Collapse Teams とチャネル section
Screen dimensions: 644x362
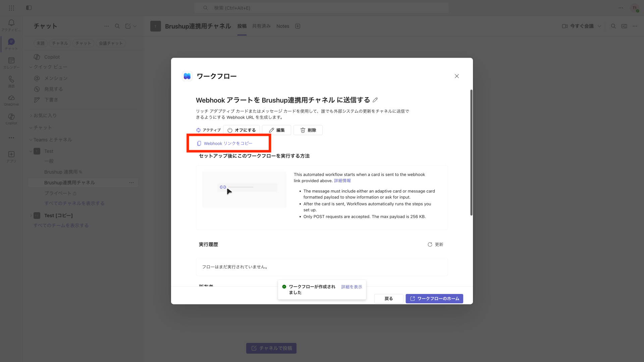pyautogui.click(x=31, y=140)
